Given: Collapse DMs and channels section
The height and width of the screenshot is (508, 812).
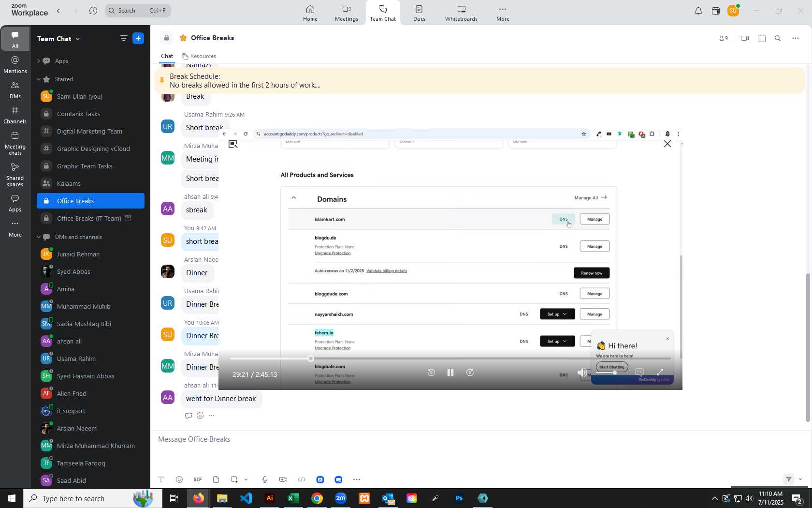Looking at the screenshot, I should click(38, 237).
